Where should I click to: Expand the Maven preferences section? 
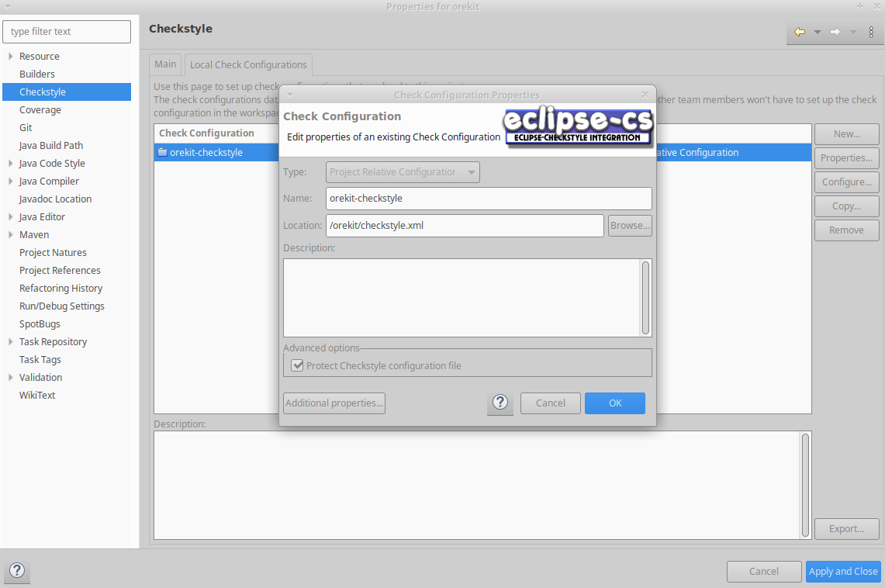click(9, 234)
